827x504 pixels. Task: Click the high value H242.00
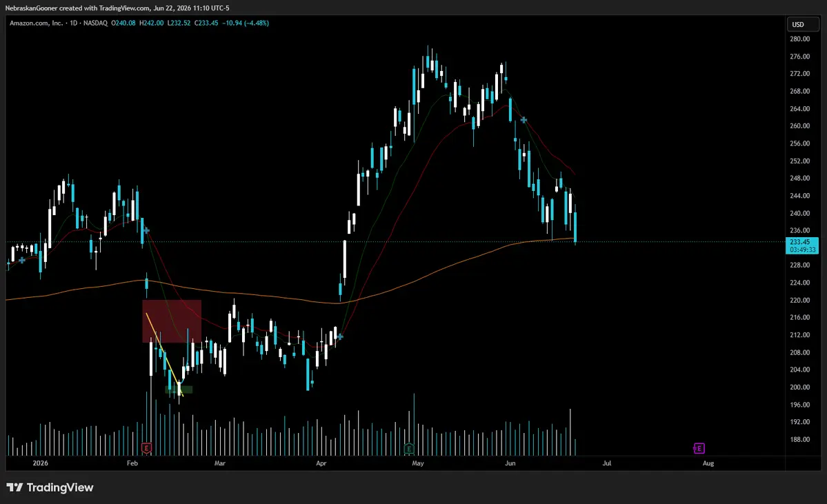(x=151, y=23)
